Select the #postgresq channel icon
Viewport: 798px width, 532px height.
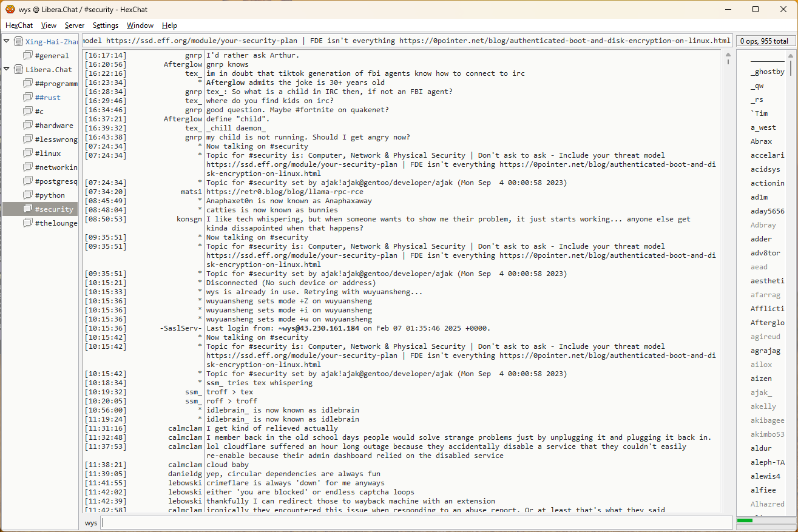(x=27, y=181)
